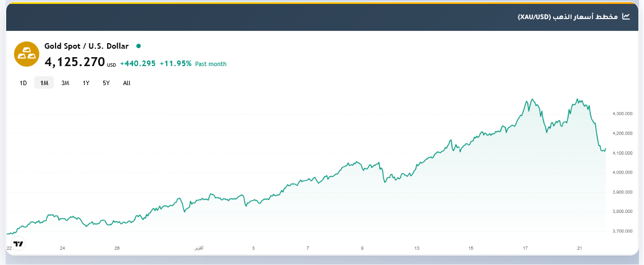Click the TradingView logo on the chart
The image size is (644, 265).
coord(19,244)
